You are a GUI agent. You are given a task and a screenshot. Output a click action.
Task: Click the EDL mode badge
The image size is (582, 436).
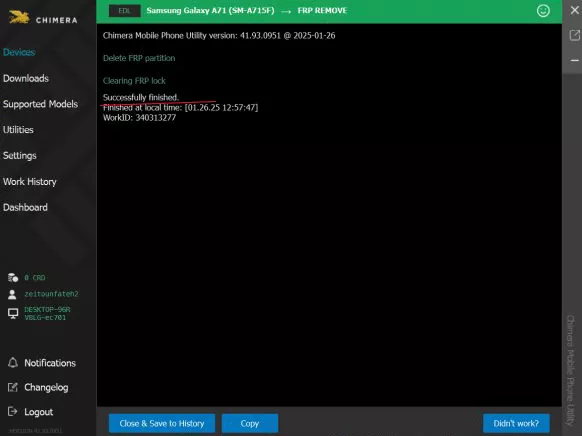tap(124, 11)
